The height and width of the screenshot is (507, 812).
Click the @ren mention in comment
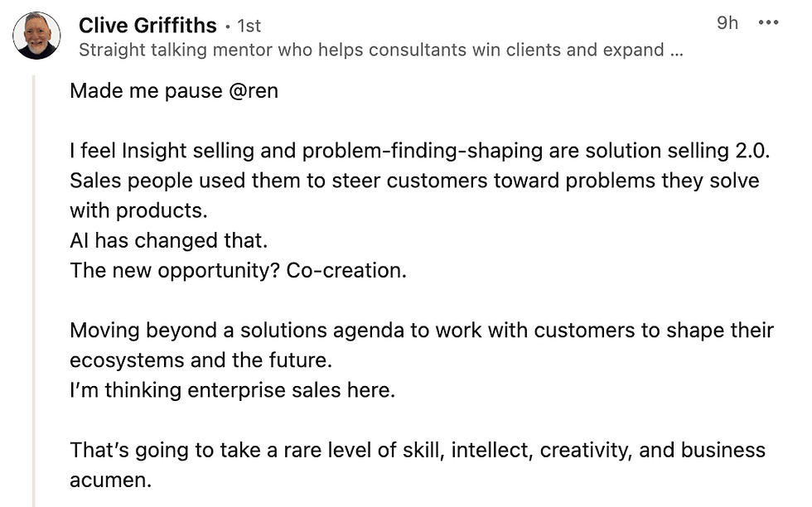click(254, 90)
